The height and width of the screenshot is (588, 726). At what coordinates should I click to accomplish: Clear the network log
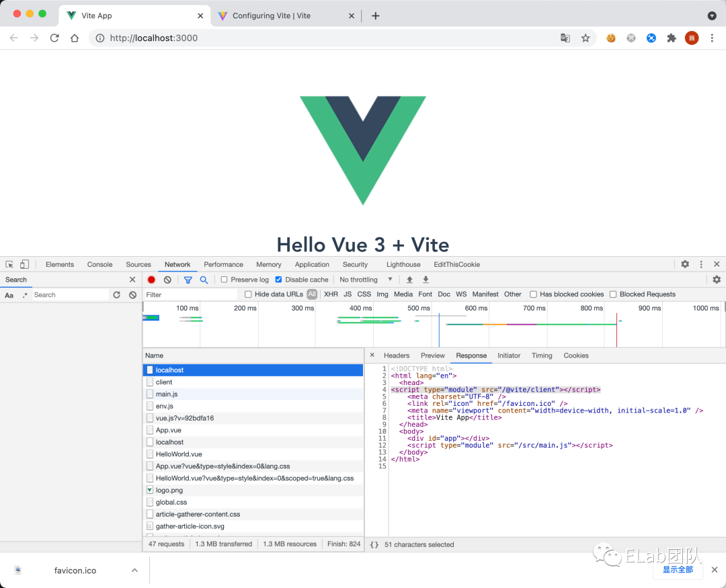coord(167,280)
